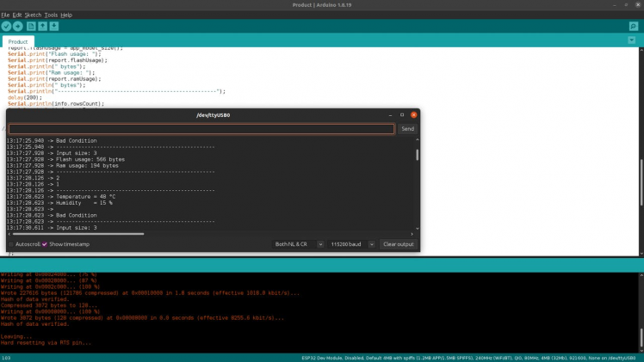The image size is (644, 362).
Task: Open the tab options dropdown arrow
Action: pos(636,41)
